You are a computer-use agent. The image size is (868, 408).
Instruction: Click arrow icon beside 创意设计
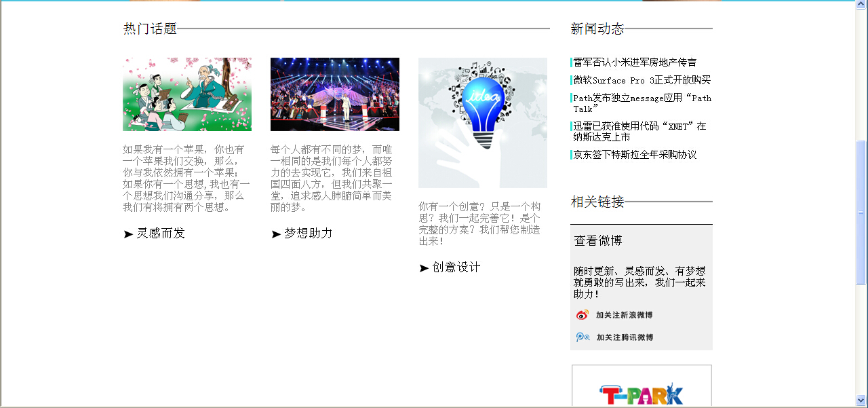(424, 268)
